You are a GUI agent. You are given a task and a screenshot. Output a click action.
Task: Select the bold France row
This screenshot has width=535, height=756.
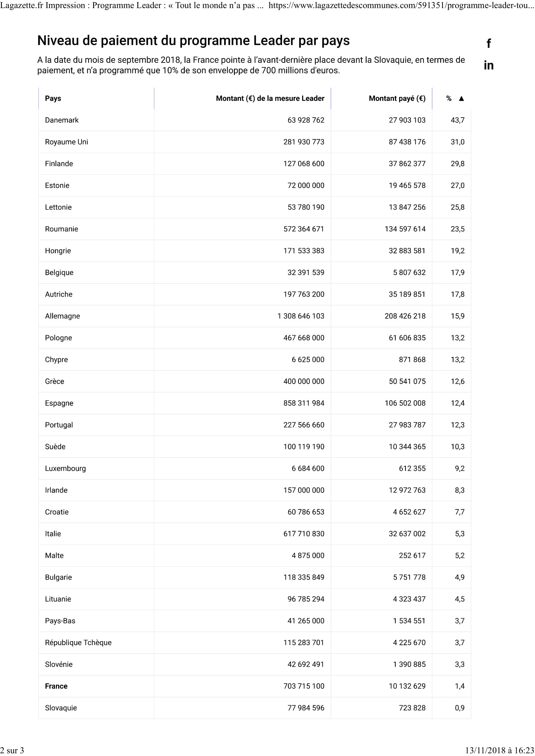click(x=255, y=686)
